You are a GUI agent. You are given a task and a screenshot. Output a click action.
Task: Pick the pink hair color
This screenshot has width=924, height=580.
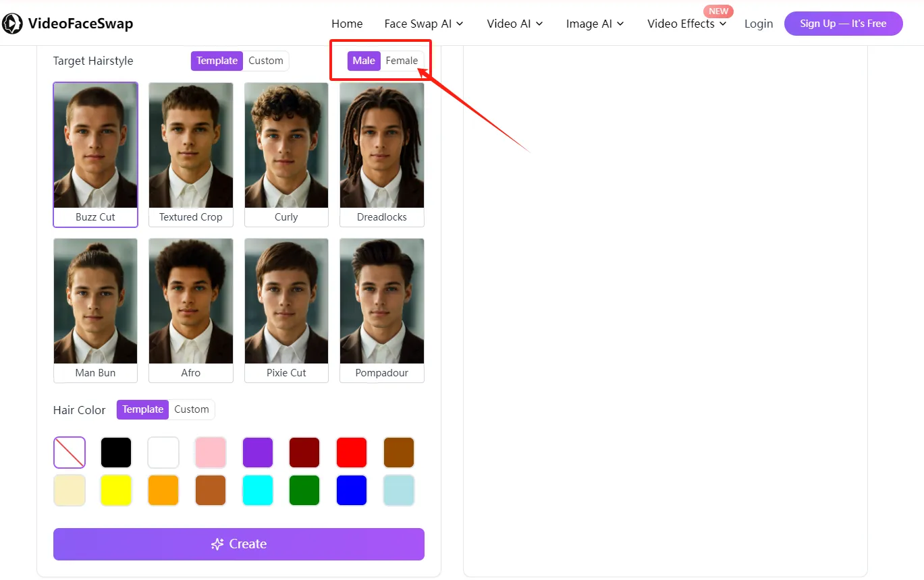[211, 453]
